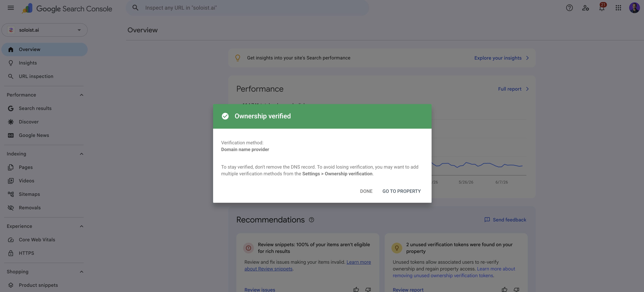This screenshot has height=292, width=644.
Task: Click the Videos play icon
Action: point(10,181)
